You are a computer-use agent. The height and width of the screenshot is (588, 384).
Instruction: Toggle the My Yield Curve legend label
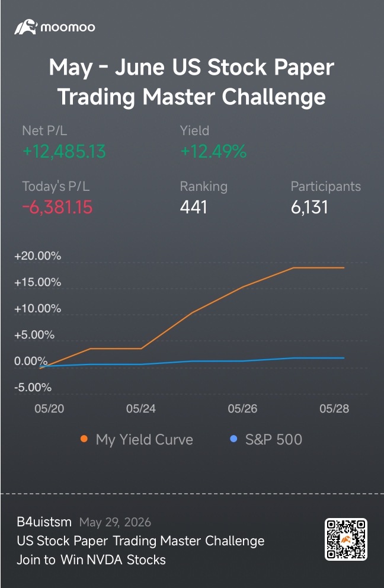145,439
